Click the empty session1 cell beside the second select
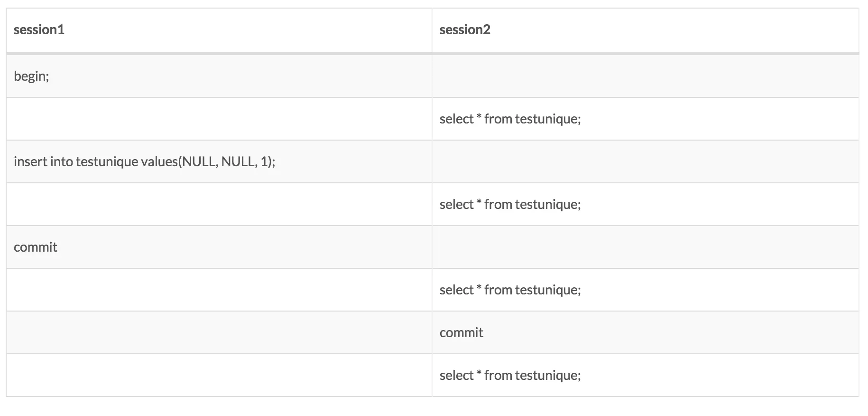Screen dimensions: 868x416 click(219, 205)
